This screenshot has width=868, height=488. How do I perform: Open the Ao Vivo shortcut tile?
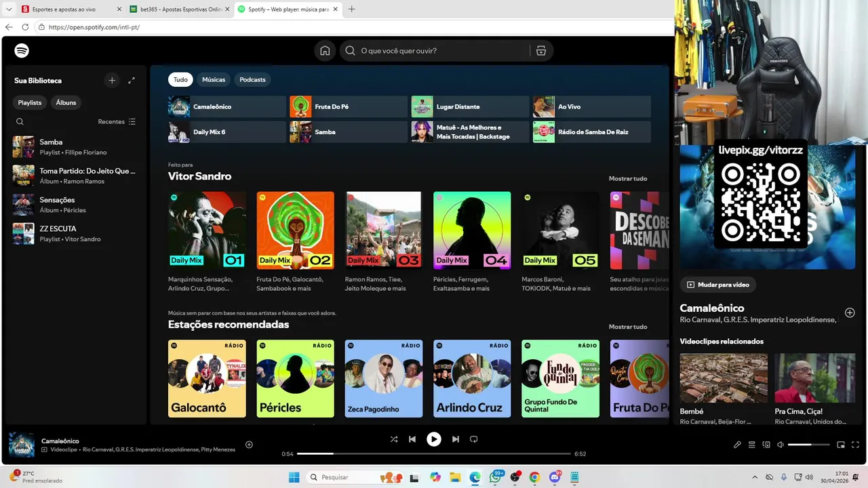[x=591, y=107]
